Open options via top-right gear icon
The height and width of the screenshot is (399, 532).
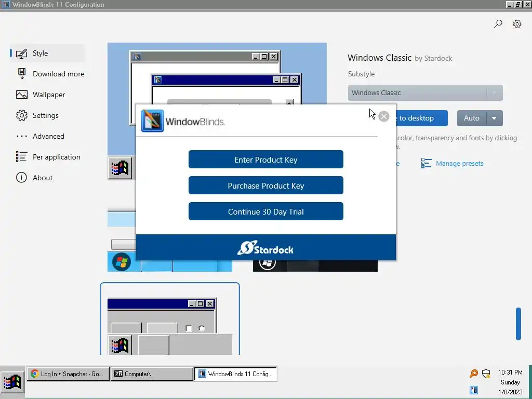coord(517,24)
